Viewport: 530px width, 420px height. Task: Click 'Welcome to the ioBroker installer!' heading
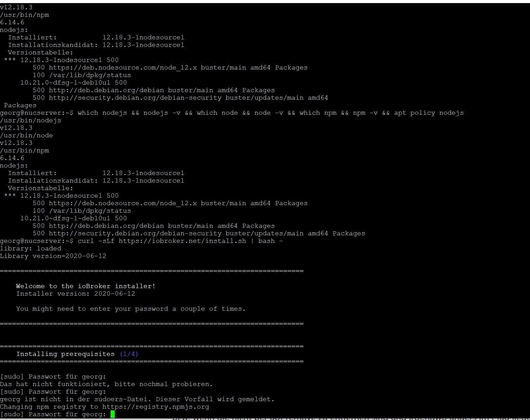[x=86, y=286]
